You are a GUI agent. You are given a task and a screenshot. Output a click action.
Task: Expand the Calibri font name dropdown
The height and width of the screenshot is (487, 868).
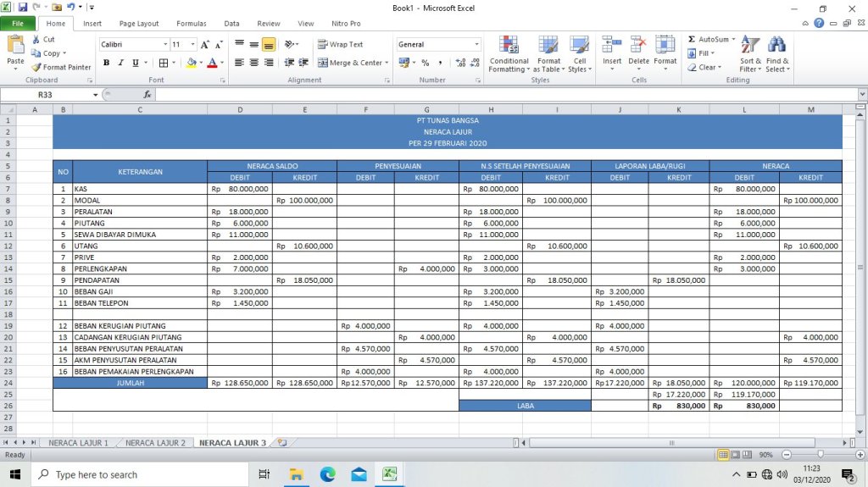(x=165, y=44)
